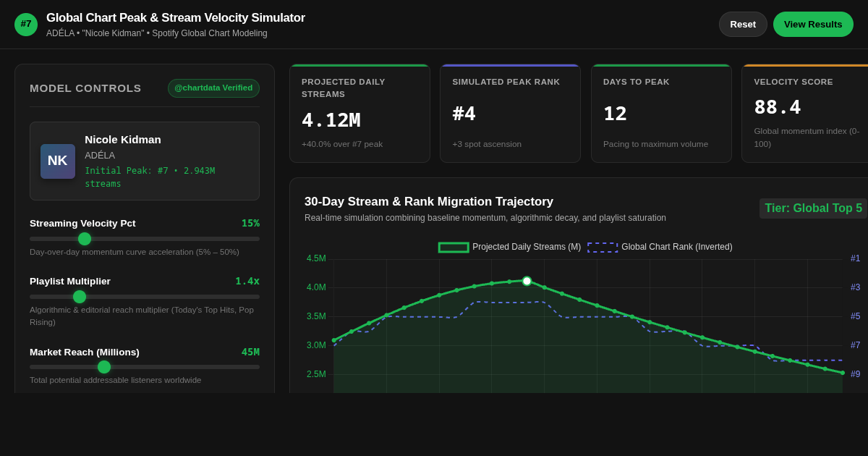Click the 'Tier: Global Top 5' label

[x=813, y=208]
